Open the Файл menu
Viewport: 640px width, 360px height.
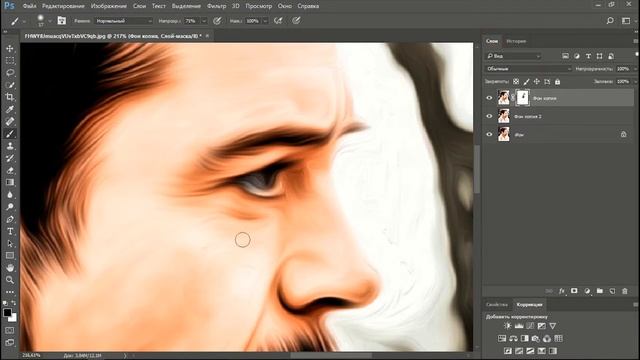click(29, 6)
